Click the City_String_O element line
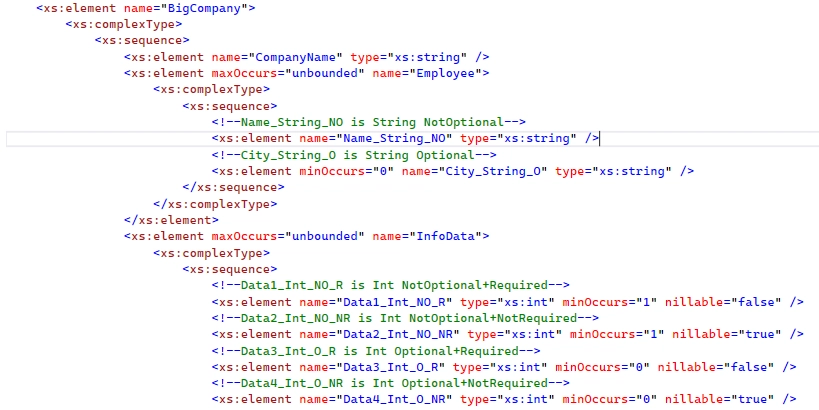819x410 pixels. 453,171
